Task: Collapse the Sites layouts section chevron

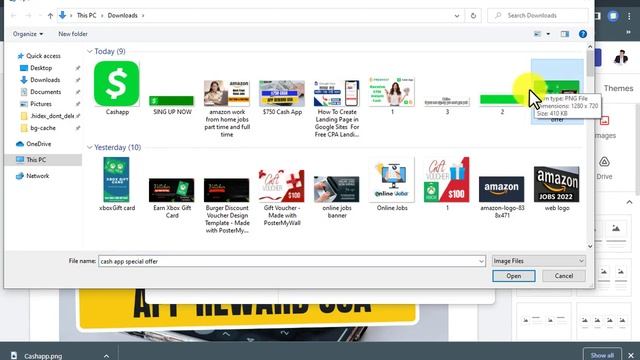Action: pos(629,202)
